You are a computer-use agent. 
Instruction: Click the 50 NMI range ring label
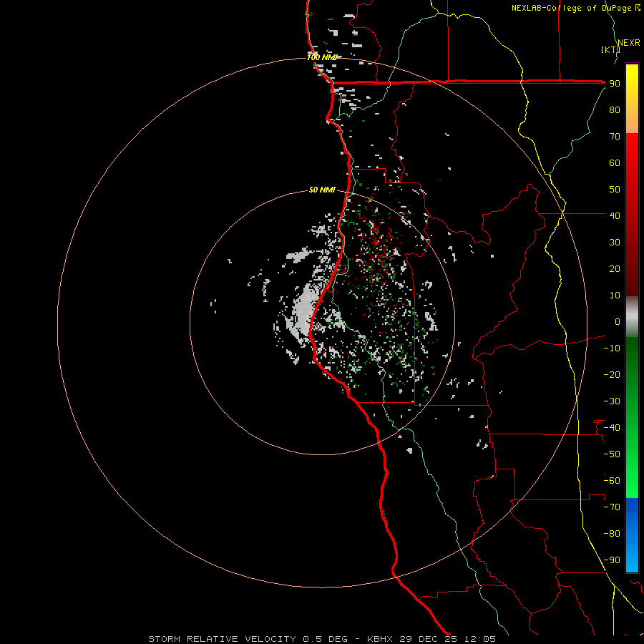point(322,190)
